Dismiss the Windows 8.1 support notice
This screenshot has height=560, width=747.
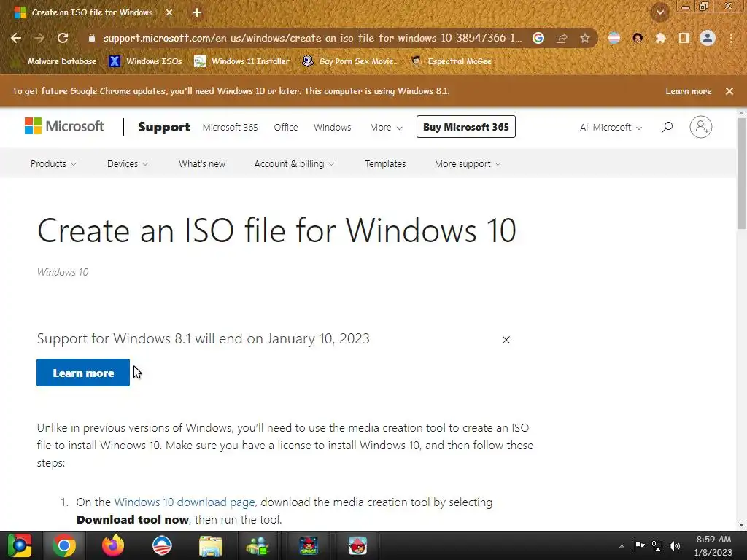point(506,340)
